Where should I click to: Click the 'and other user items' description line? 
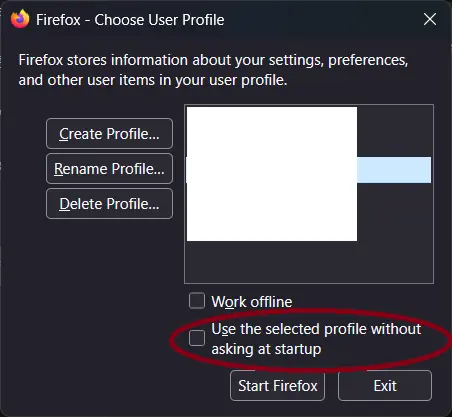coord(153,80)
